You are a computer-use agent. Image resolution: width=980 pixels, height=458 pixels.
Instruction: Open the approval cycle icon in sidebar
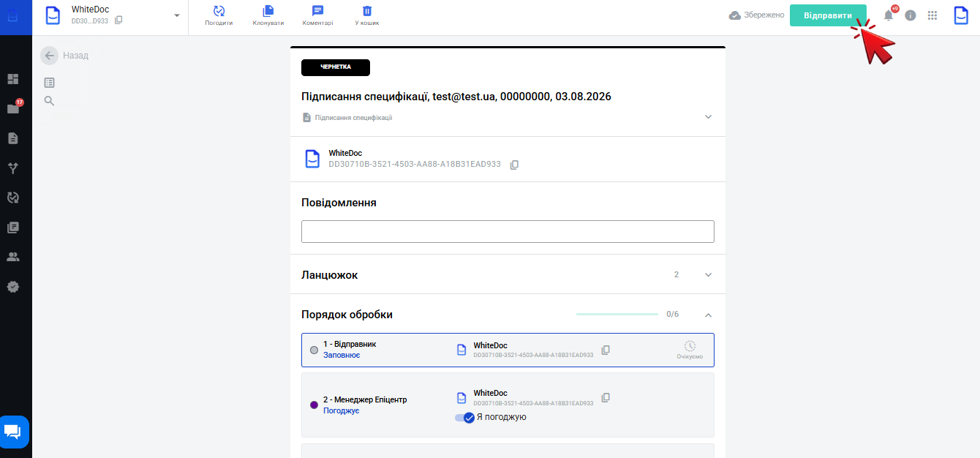click(x=13, y=198)
